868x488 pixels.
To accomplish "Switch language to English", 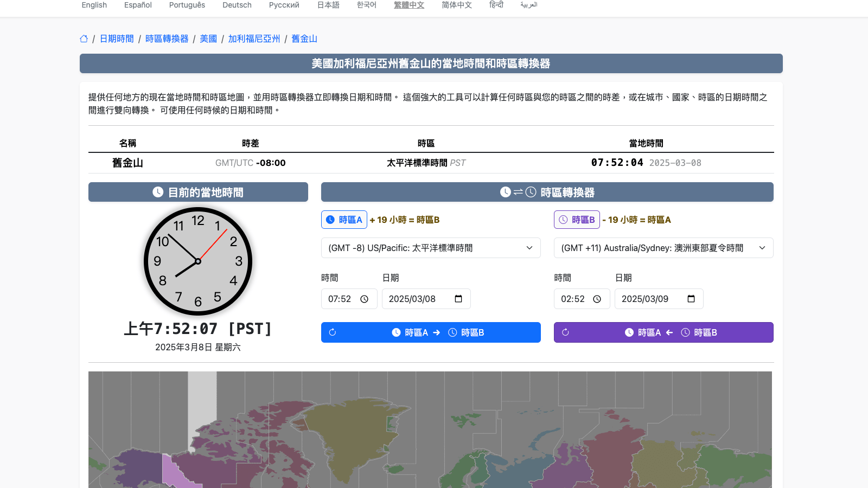I will click(x=94, y=5).
